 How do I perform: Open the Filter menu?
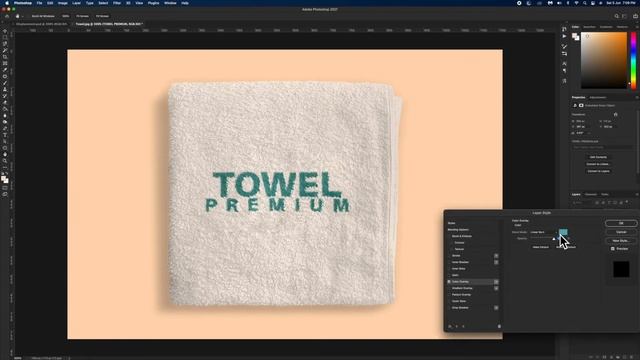point(117,3)
